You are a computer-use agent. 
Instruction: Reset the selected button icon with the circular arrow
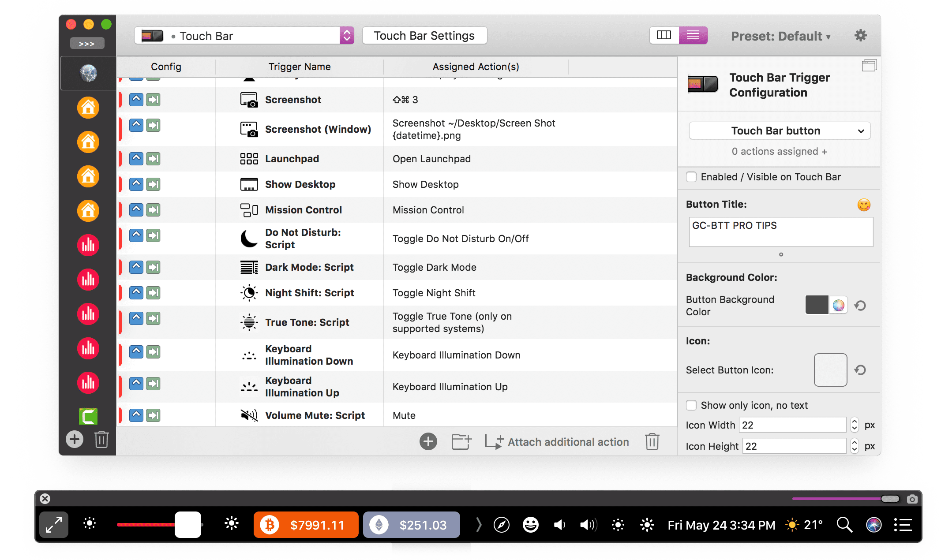click(x=860, y=370)
